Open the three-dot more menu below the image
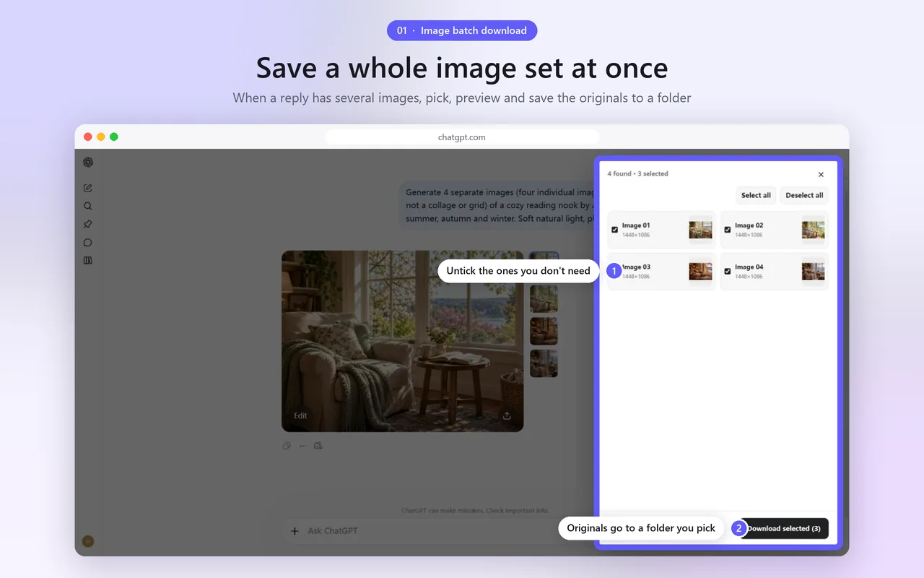This screenshot has width=924, height=578. pyautogui.click(x=302, y=446)
